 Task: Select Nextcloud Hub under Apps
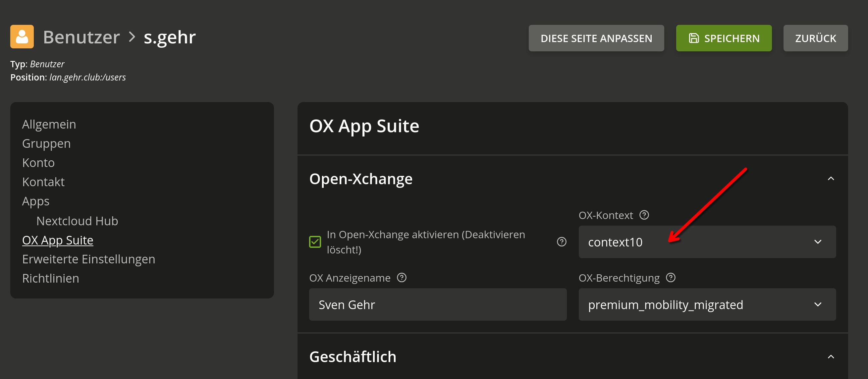pyautogui.click(x=77, y=221)
